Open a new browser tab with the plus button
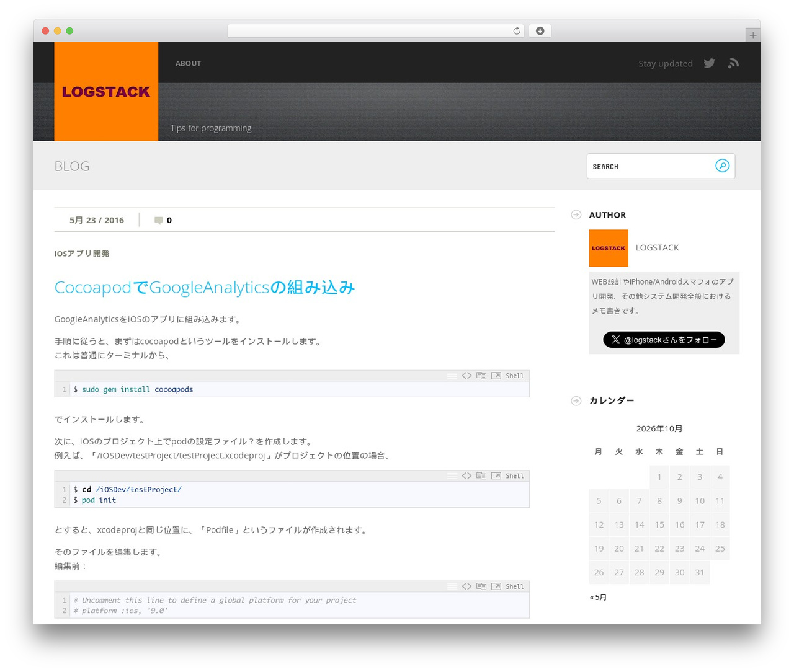The height and width of the screenshot is (672, 794). click(752, 35)
